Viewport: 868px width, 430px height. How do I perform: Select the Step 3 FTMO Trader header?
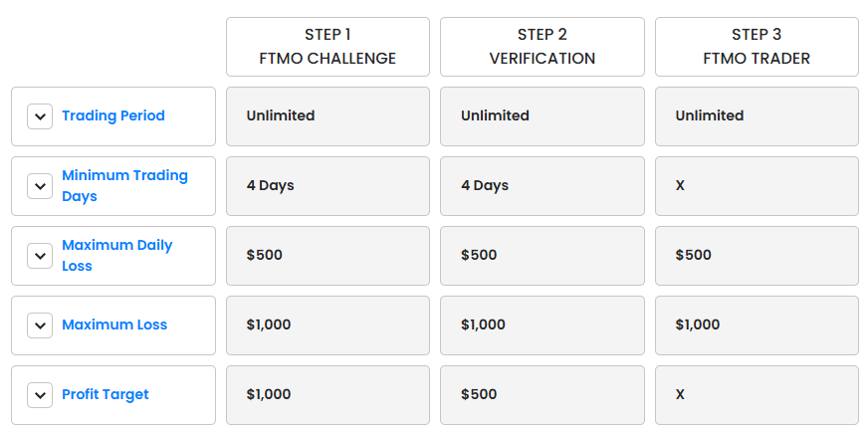coord(757,47)
